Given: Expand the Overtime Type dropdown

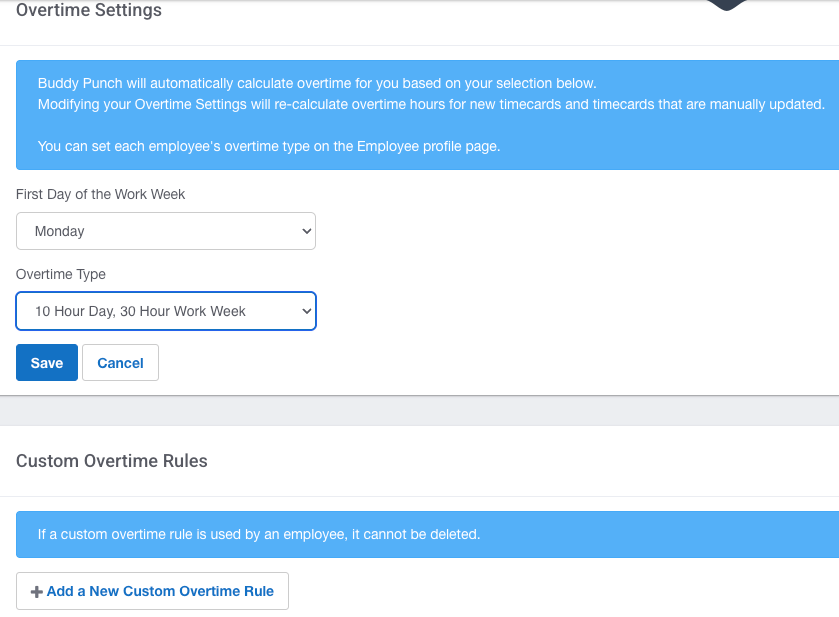Looking at the screenshot, I should click(165, 311).
